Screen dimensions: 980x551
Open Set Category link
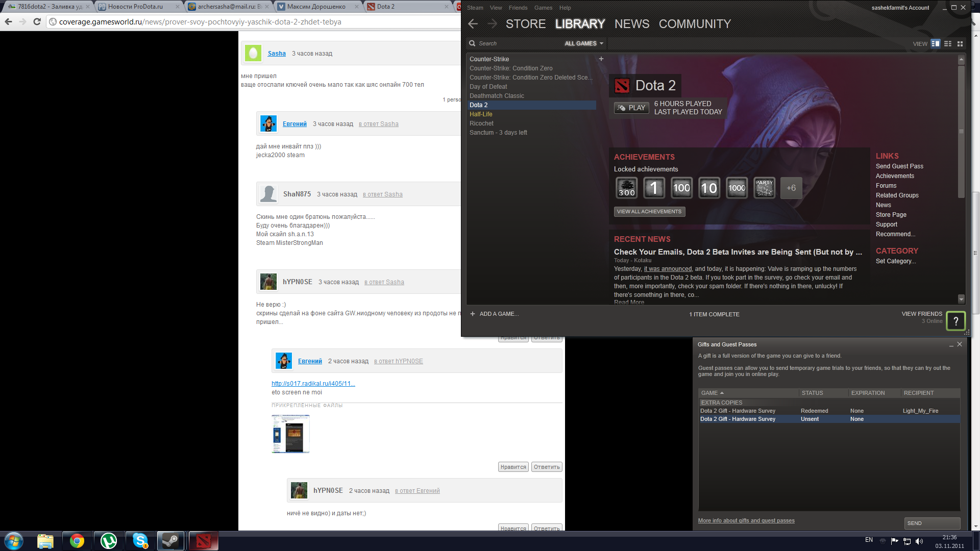896,261
